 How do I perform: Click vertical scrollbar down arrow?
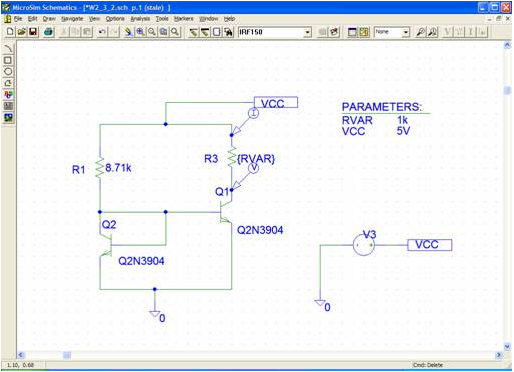[x=507, y=347]
